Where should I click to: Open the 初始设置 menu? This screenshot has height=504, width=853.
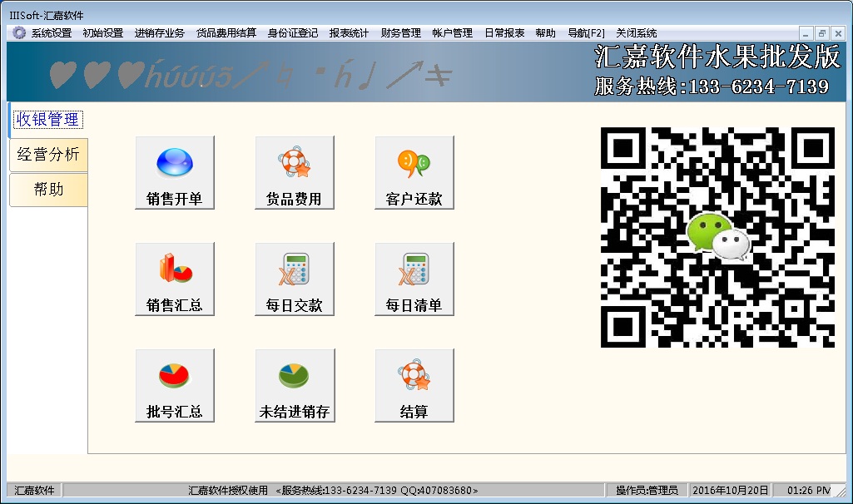click(x=103, y=33)
